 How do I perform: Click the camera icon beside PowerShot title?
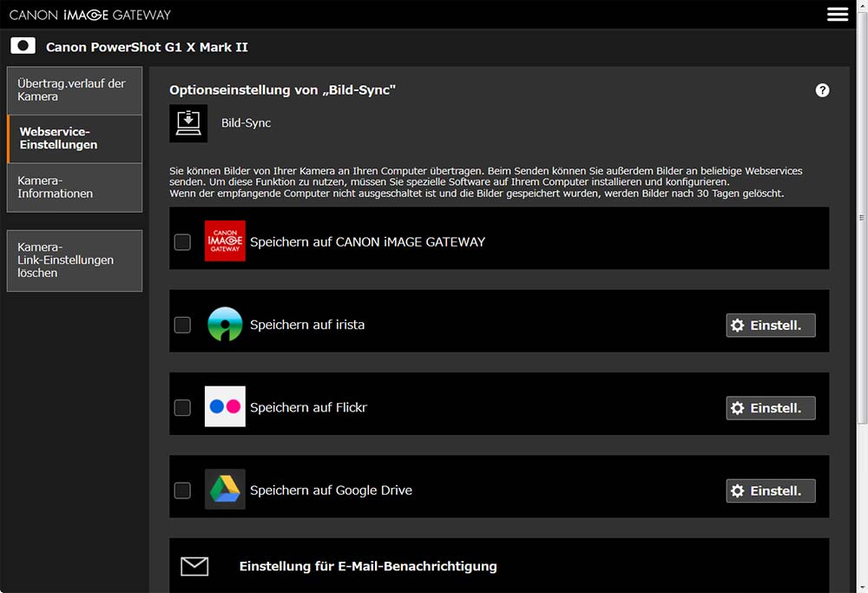[23, 46]
